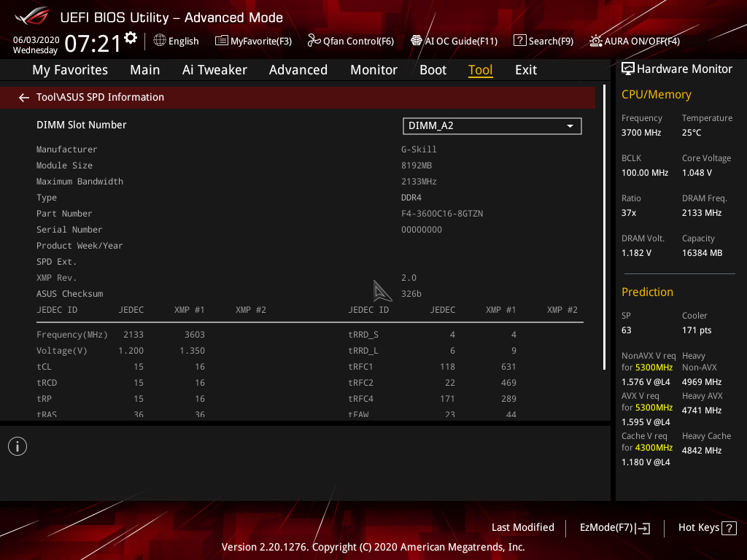
Task: Open the info icon at bottom left
Action: pos(17,446)
